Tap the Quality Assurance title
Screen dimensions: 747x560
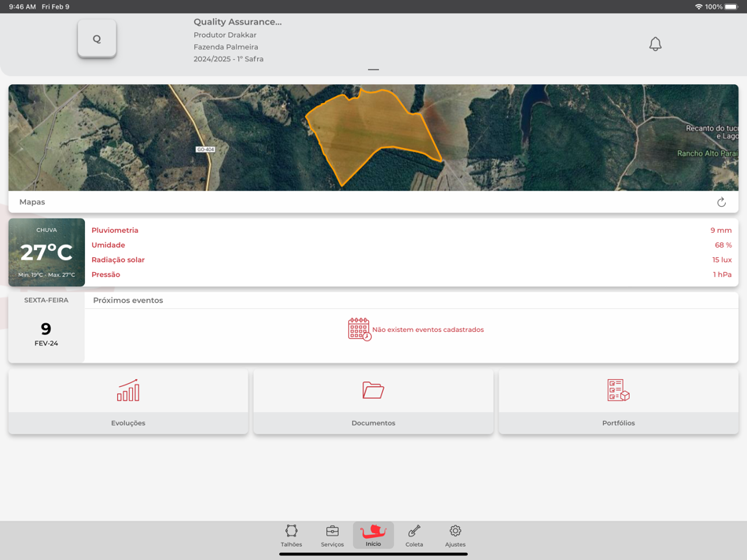coord(237,22)
